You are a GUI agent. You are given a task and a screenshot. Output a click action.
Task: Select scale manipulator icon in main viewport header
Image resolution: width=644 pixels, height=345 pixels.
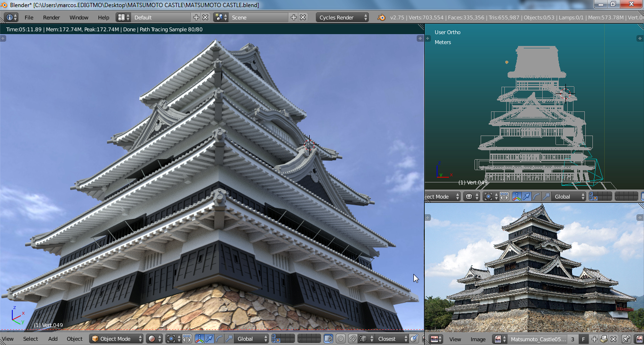[x=229, y=339]
